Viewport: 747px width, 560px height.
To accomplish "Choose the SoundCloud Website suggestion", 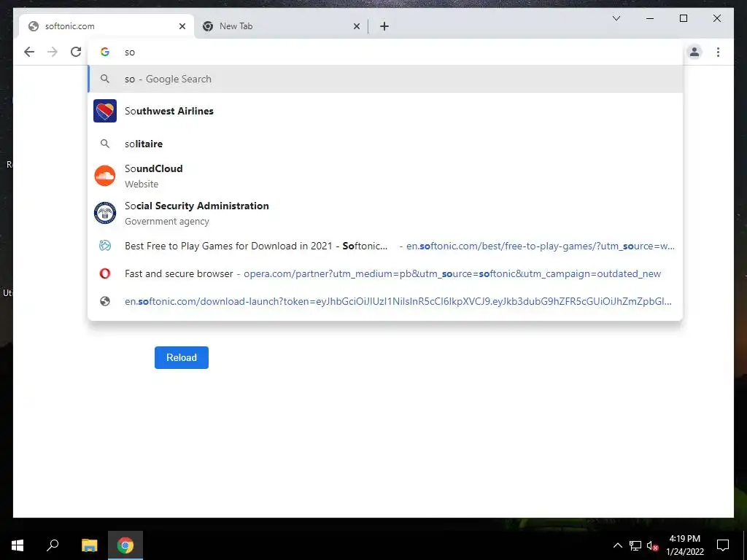I will [x=385, y=176].
